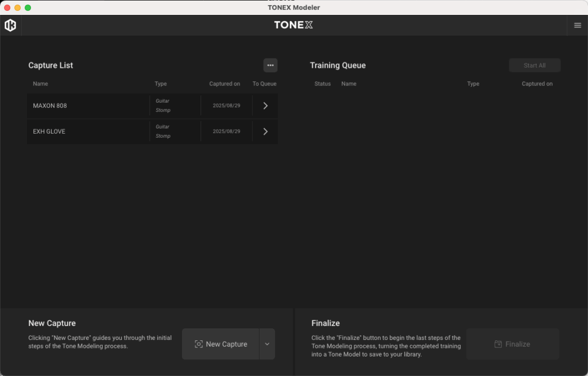Close the window with red button
This screenshot has width=588, height=376.
click(7, 7)
